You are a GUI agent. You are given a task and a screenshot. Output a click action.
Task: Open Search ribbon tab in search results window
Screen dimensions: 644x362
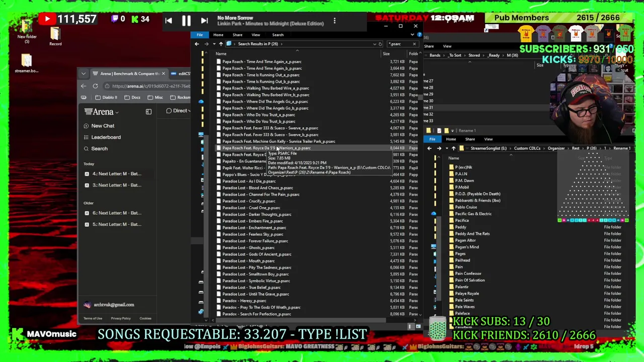pos(278,35)
